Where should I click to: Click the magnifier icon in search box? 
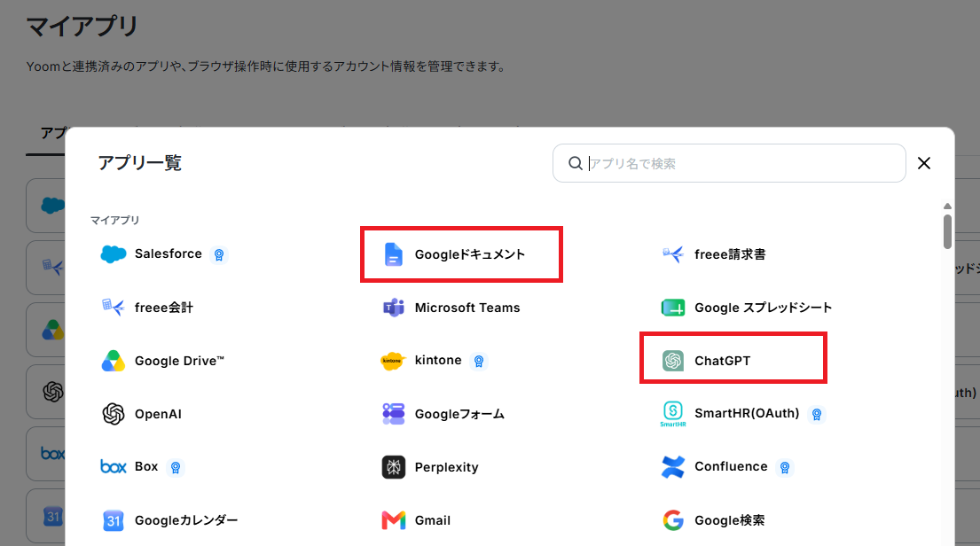coord(575,163)
